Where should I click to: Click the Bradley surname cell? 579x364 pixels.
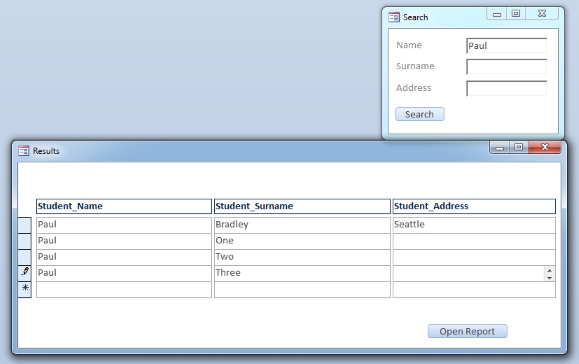pos(302,225)
